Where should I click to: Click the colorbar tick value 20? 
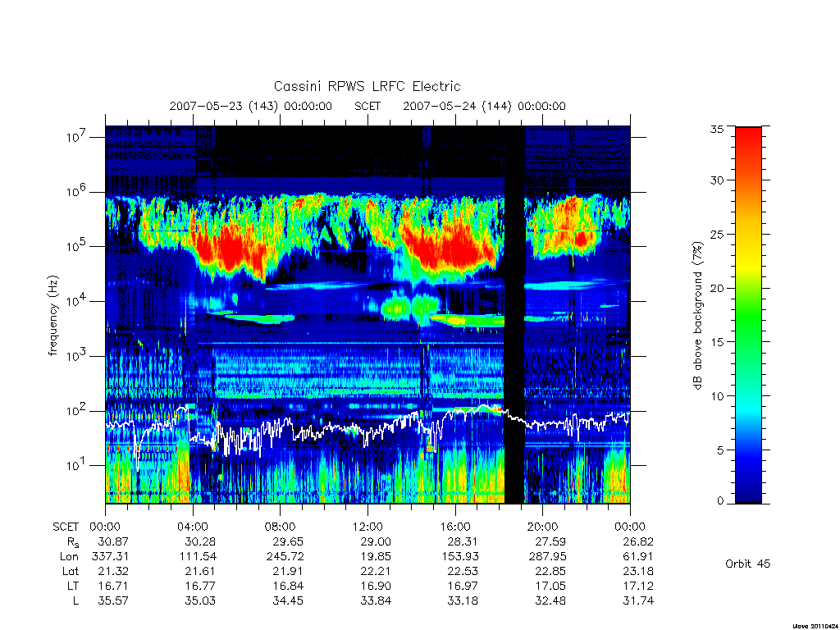point(716,288)
